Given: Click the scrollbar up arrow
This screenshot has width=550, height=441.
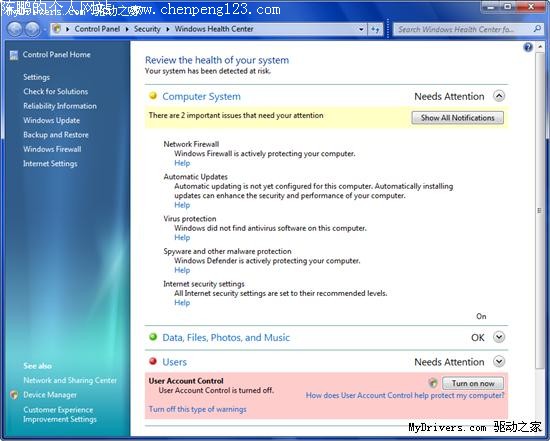Looking at the screenshot, I should point(539,47).
